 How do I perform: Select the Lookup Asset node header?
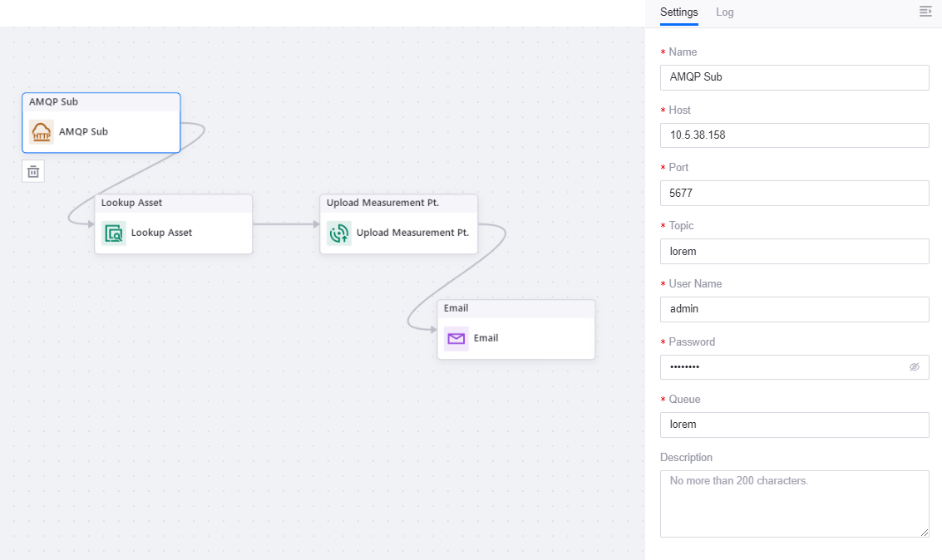pyautogui.click(x=173, y=203)
